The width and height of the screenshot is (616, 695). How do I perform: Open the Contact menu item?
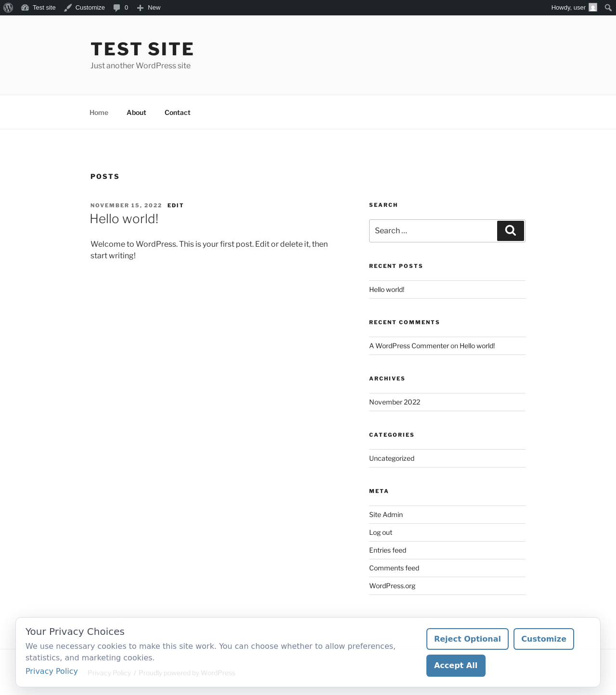[x=178, y=113]
